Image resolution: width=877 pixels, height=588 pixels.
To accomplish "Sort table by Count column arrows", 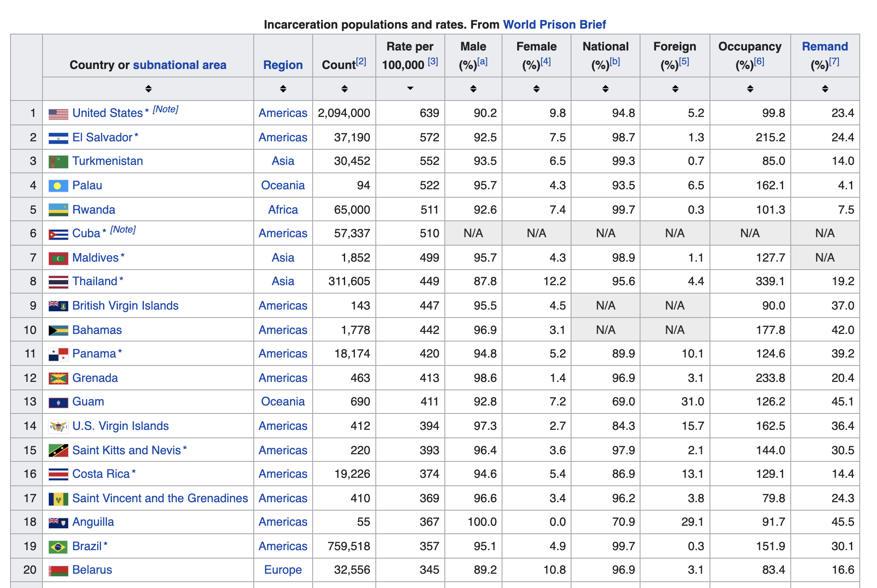I will (x=344, y=89).
